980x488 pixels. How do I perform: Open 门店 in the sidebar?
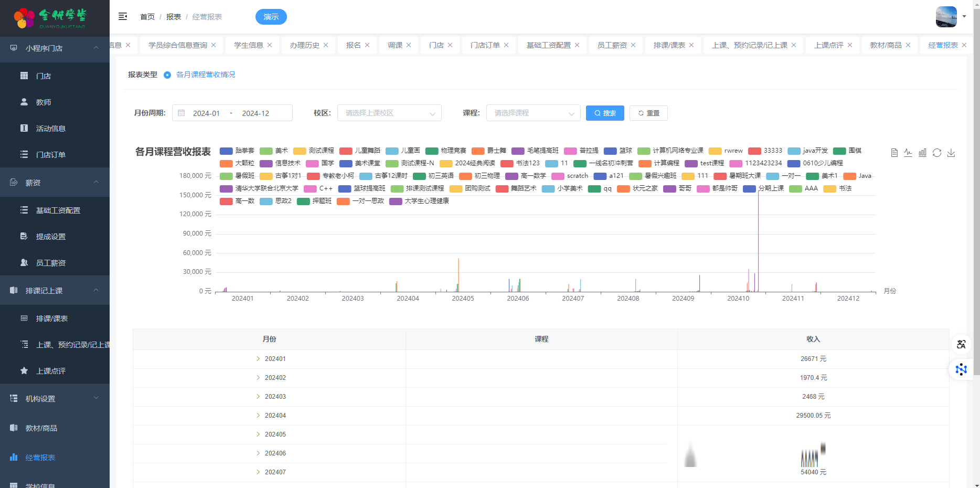55,76
